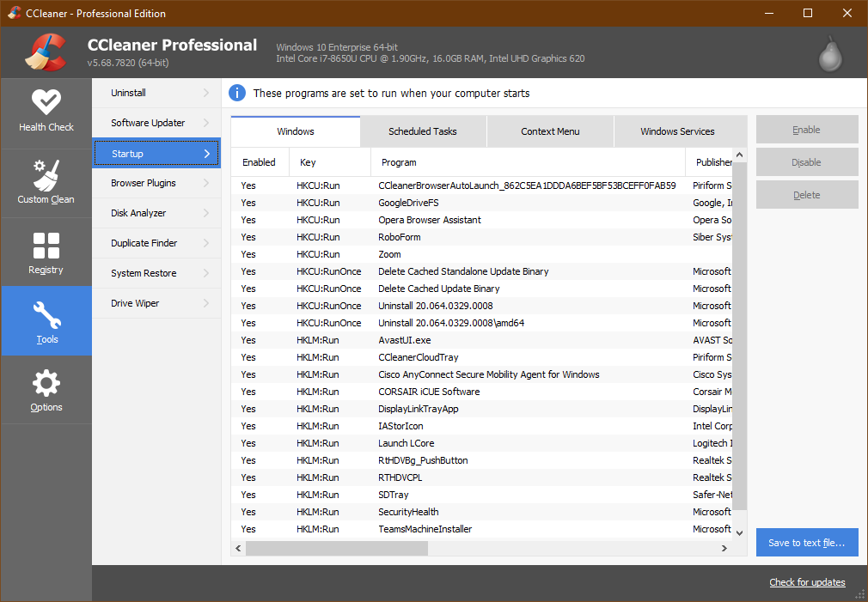868x602 pixels.
Task: Click Save to text file
Action: [806, 542]
